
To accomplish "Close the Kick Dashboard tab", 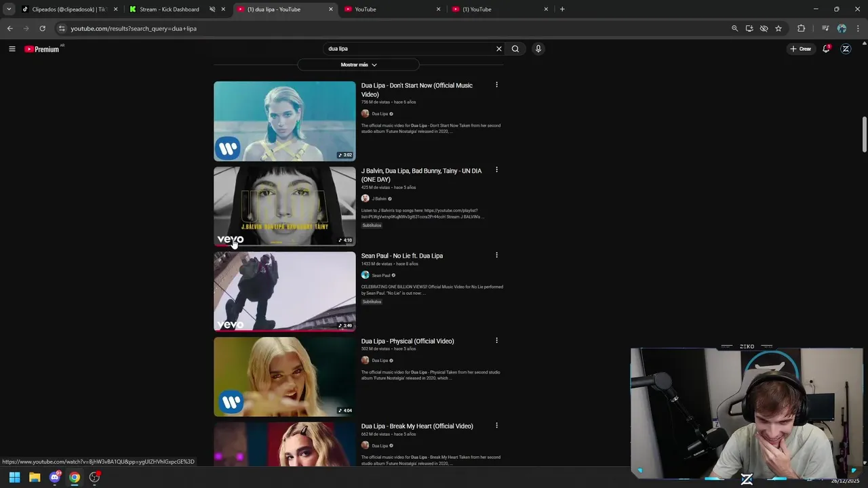I will (223, 9).
